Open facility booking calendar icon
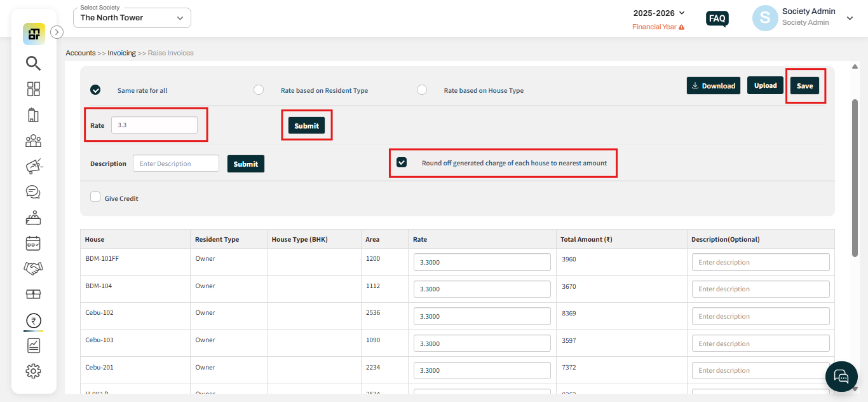The image size is (868, 402). [x=33, y=243]
